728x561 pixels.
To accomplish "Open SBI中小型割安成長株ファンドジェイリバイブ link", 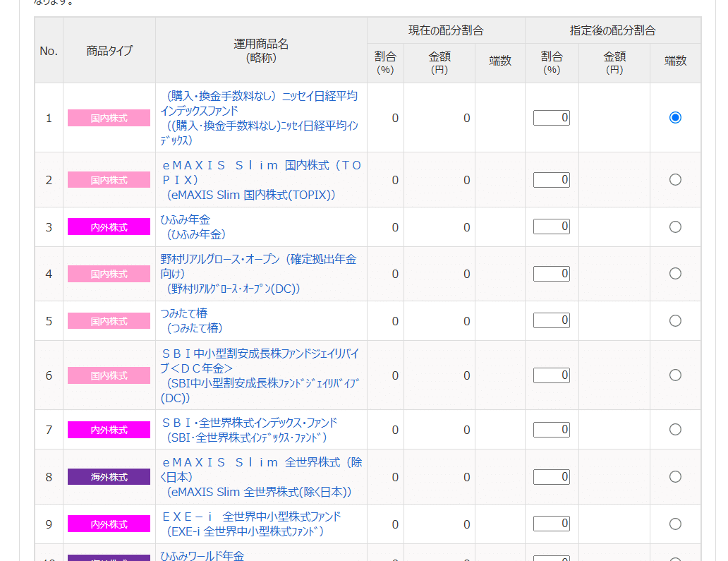I will pos(260,375).
